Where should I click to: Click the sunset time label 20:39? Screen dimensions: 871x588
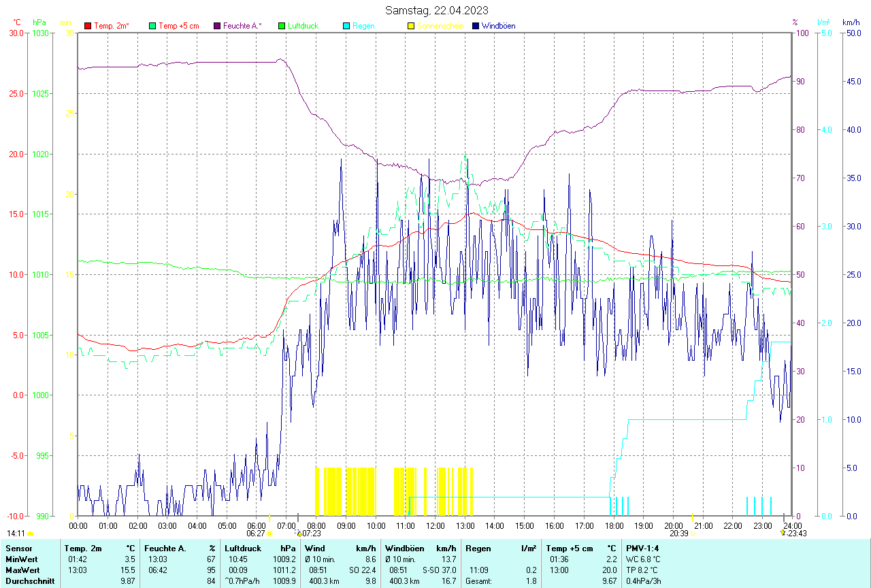(x=679, y=534)
